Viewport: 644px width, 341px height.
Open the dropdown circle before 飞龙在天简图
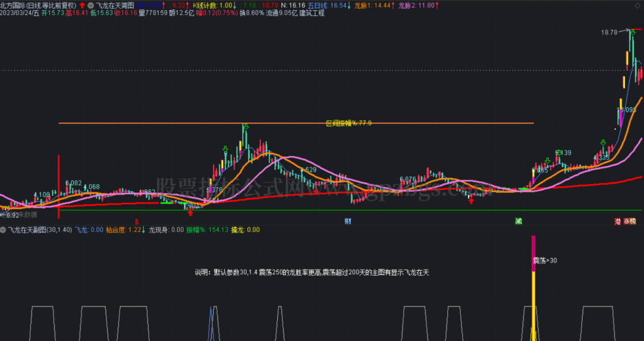tap(91, 5)
